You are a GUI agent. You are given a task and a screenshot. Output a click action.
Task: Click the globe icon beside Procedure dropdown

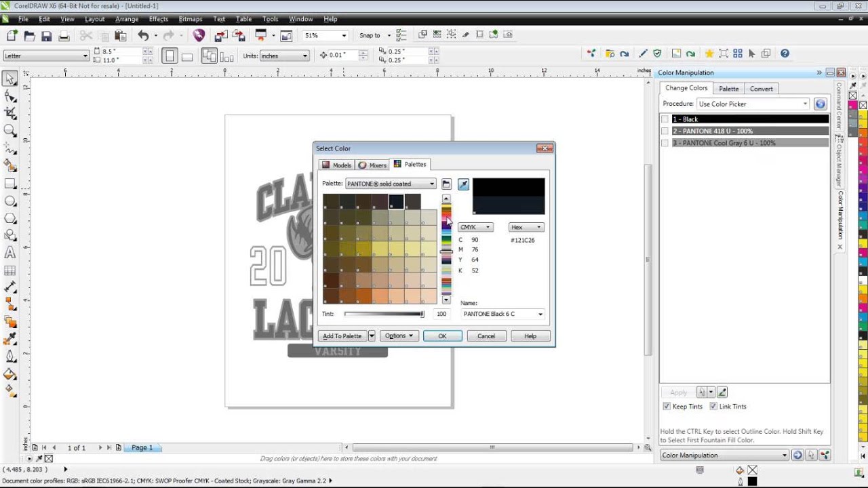point(821,104)
